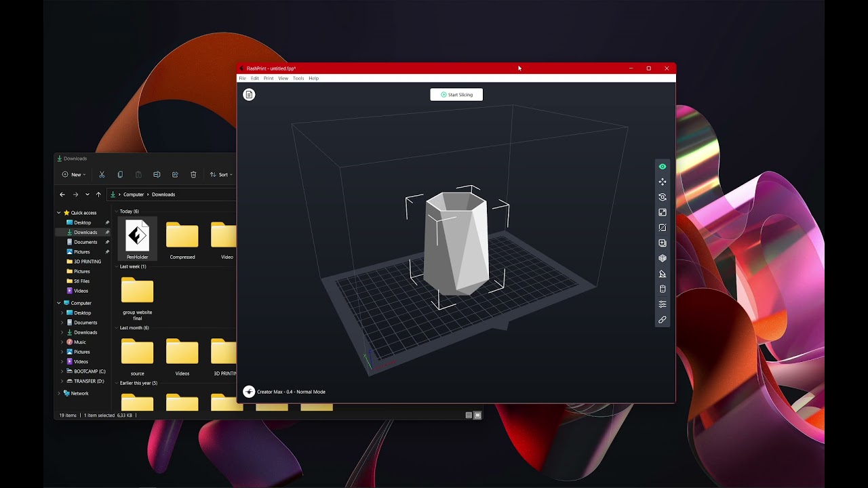This screenshot has height=488, width=868.
Task: Click Paste icon in Explorer toolbar
Action: pyautogui.click(x=138, y=175)
